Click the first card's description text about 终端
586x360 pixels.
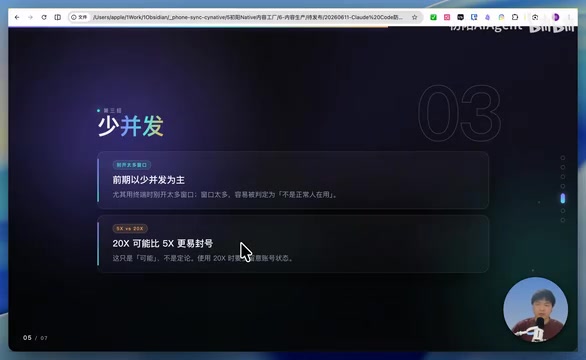click(225, 195)
